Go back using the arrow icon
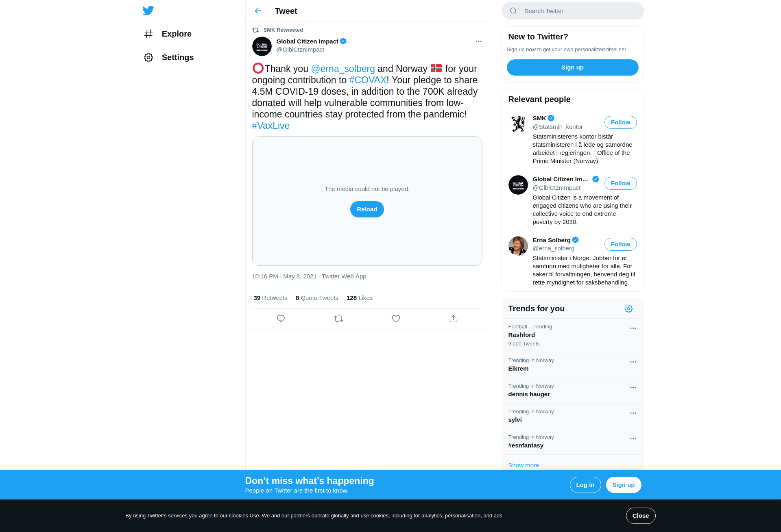The height and width of the screenshot is (532, 781). [x=258, y=11]
